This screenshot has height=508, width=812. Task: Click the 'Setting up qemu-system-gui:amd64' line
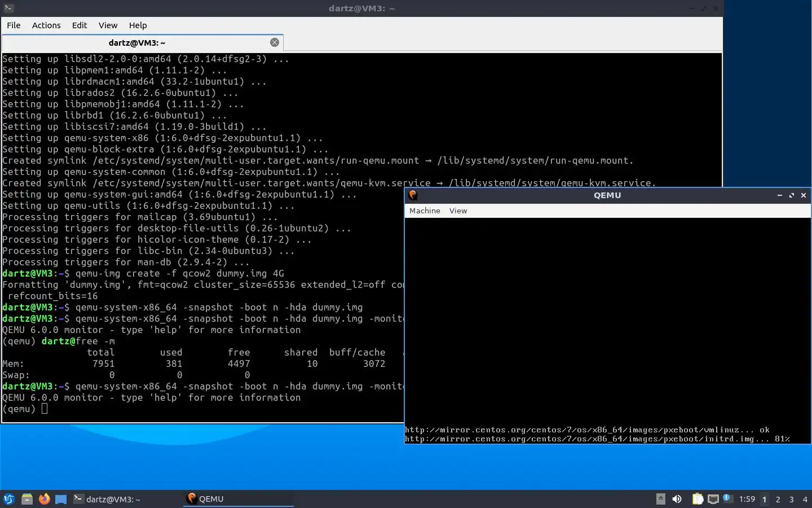pos(179,194)
